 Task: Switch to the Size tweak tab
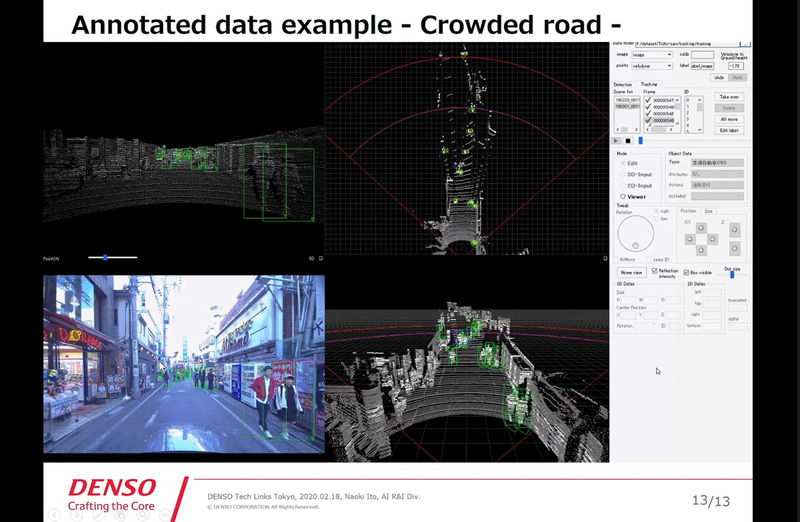tap(709, 211)
